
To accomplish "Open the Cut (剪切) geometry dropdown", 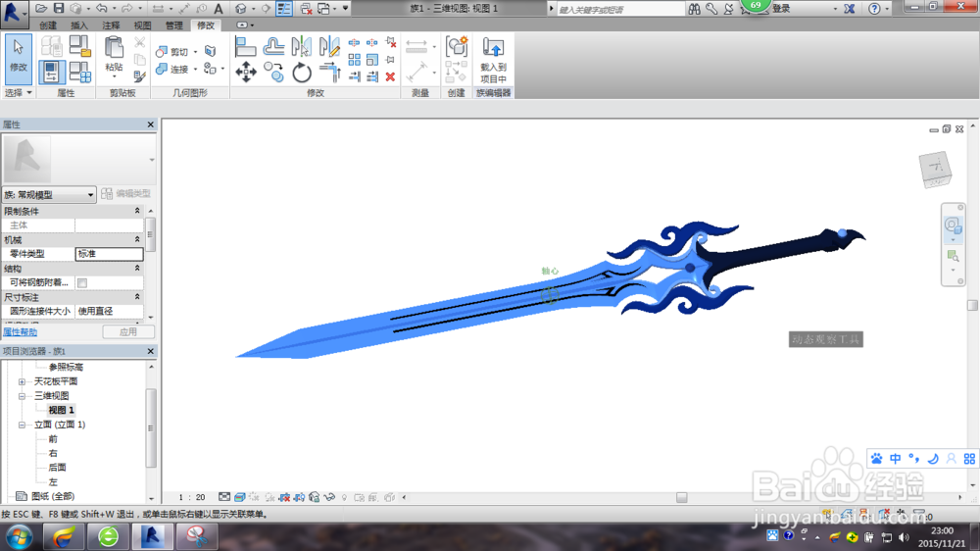I will (x=196, y=52).
